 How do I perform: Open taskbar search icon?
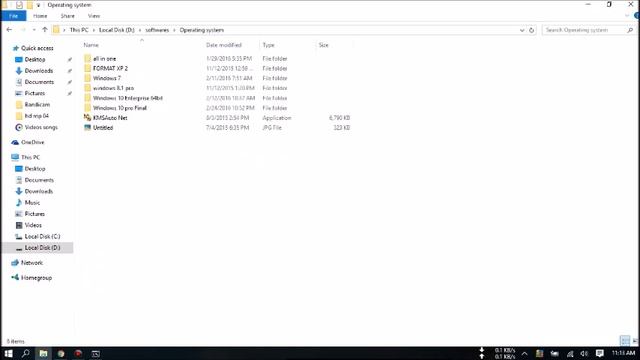26,353
